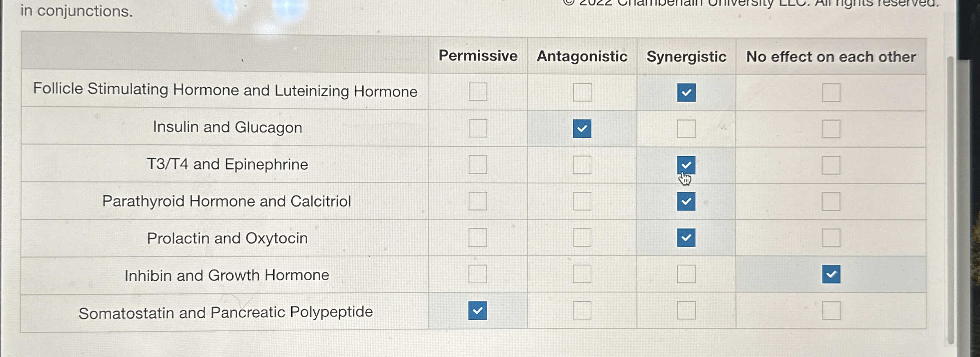Uncheck Permissive for Somatostatin and Pancreatic Polypeptide
This screenshot has height=357, width=980.
pos(478,310)
